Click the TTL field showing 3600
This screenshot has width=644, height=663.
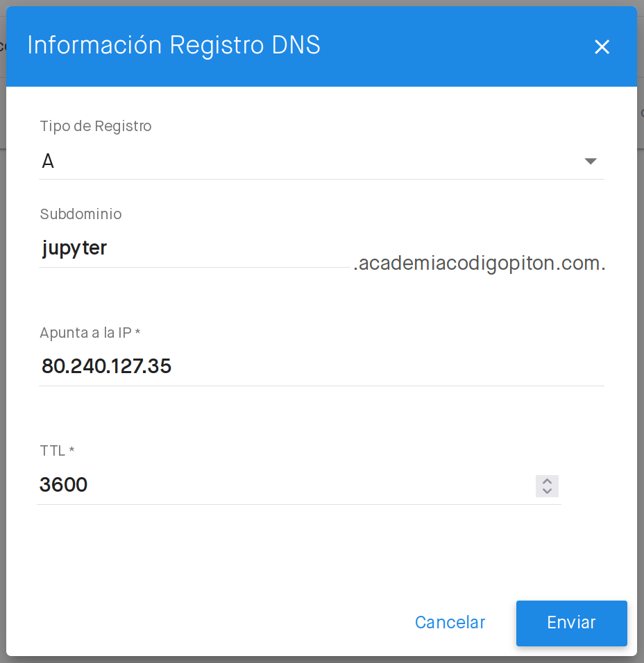298,485
